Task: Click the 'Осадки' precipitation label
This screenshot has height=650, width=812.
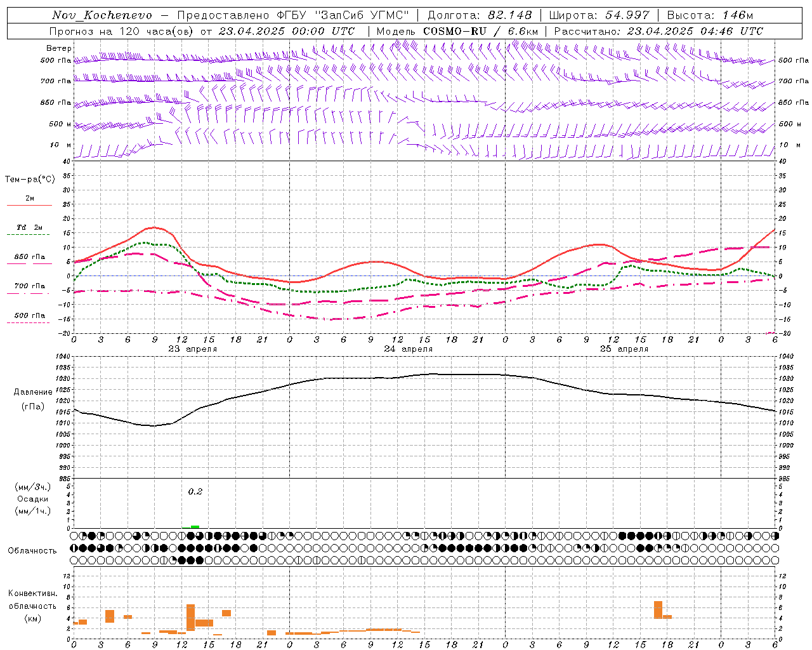Action: pos(33,499)
